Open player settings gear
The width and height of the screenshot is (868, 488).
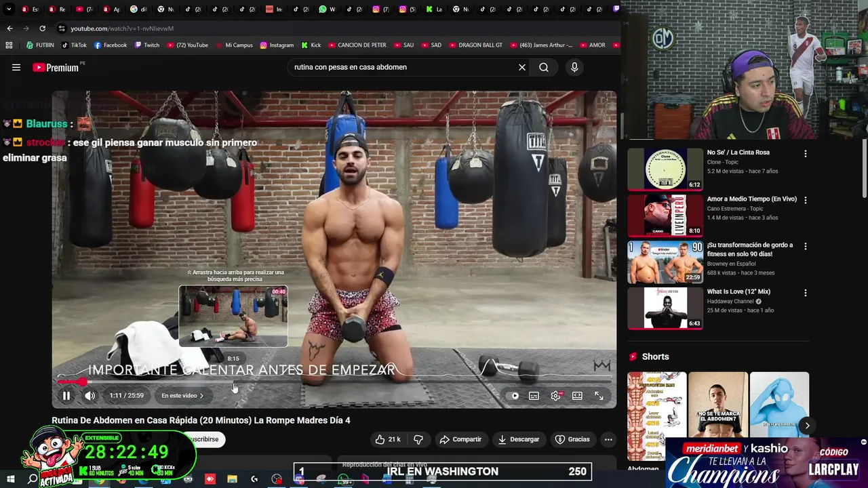(x=556, y=396)
